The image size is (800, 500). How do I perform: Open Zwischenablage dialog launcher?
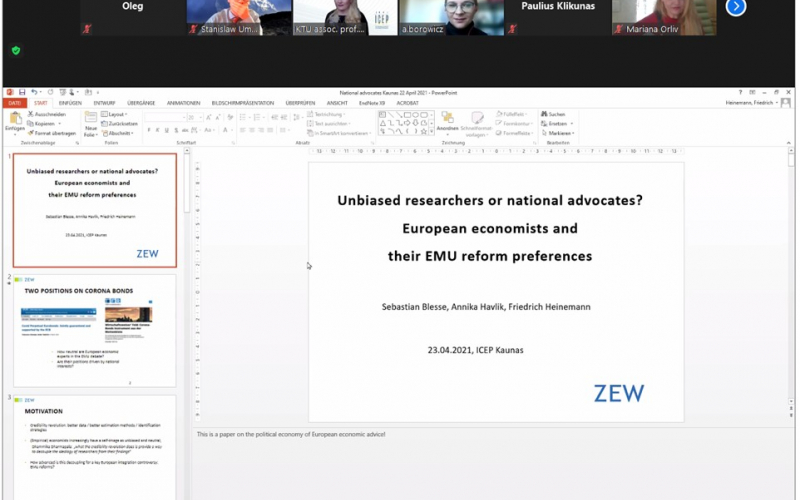point(77,143)
